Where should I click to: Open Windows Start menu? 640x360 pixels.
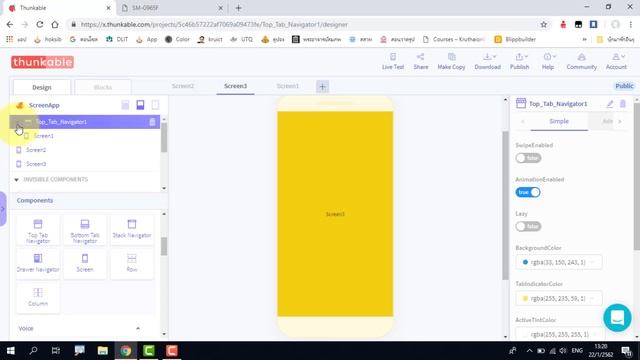11,351
